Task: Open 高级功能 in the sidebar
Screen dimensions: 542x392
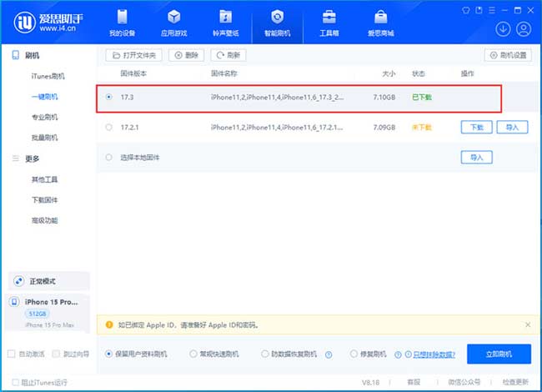Action: coord(45,220)
